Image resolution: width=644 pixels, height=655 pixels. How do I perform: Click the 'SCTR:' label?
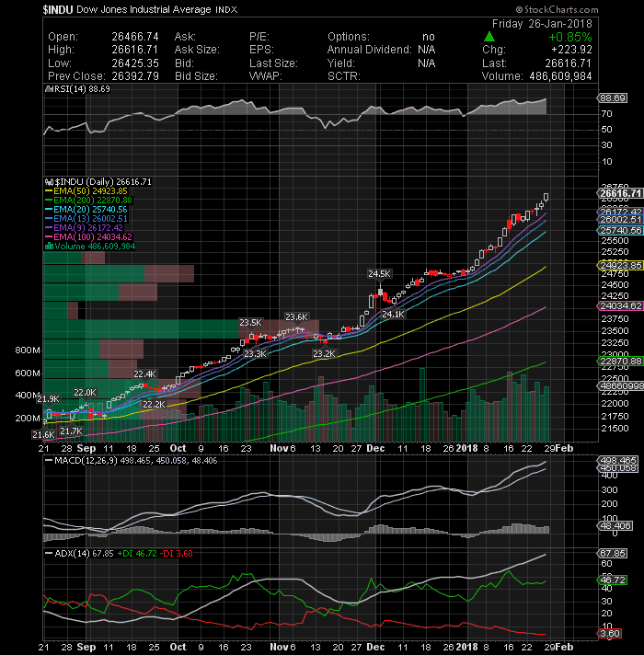click(344, 76)
